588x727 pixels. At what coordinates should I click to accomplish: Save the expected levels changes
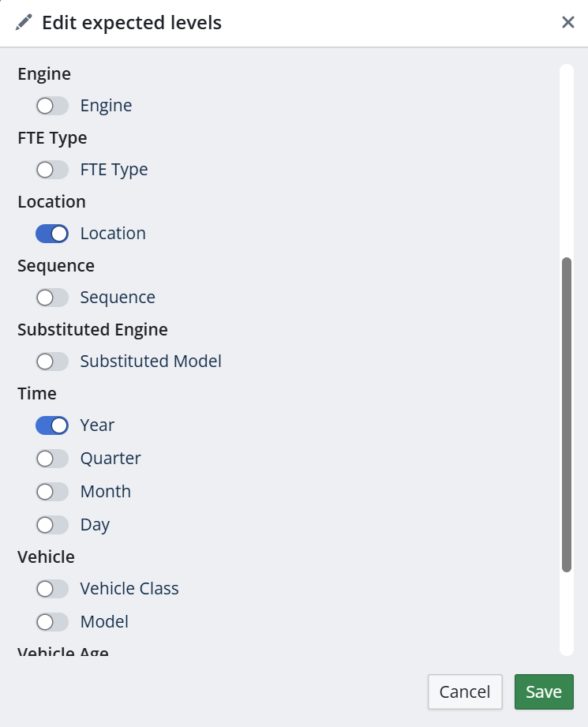(544, 691)
